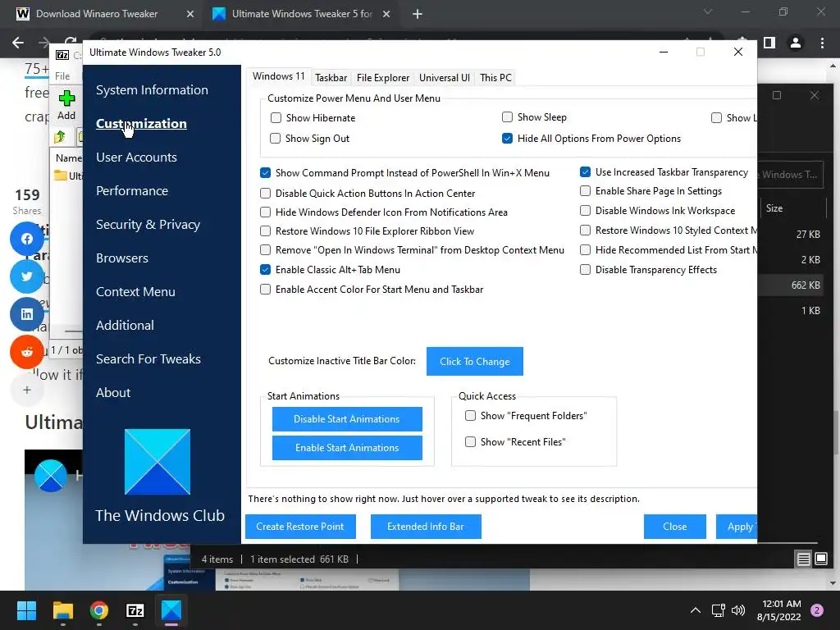The height and width of the screenshot is (630, 840).
Task: Click the Disable Start Animations button
Action: pyautogui.click(x=347, y=419)
